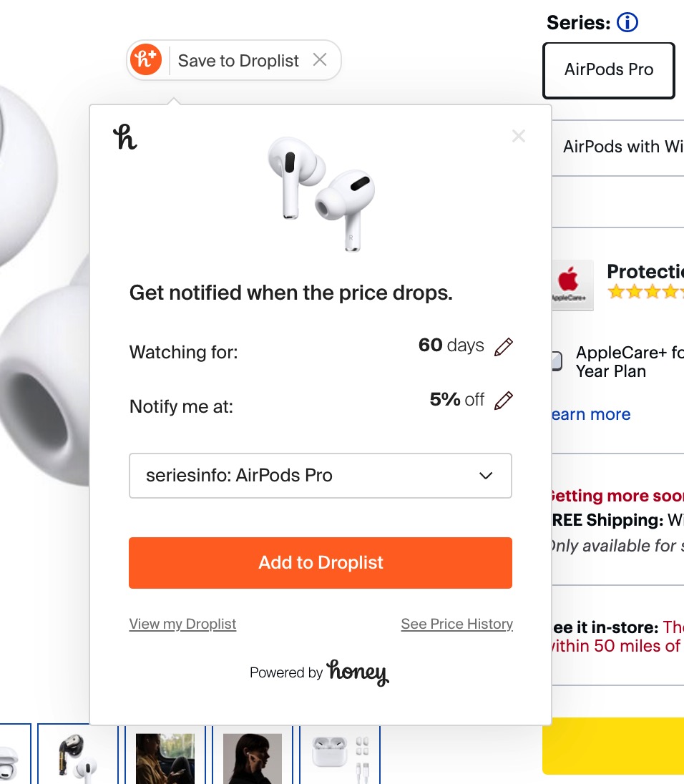Click the Learn more link
This screenshot has height=784, width=684.
click(590, 415)
